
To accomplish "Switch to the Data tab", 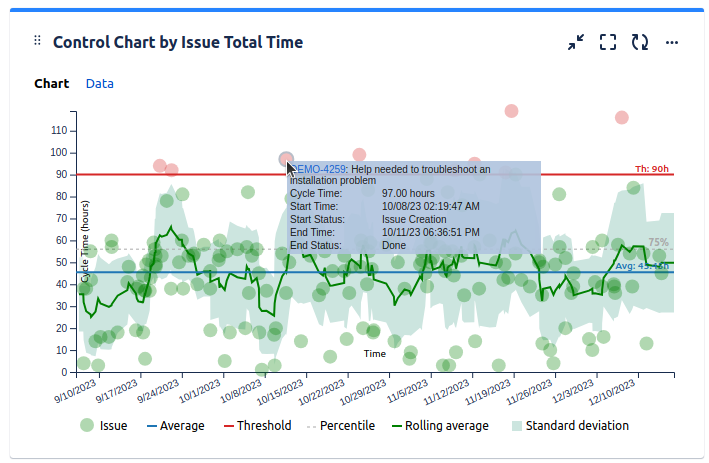I will pyautogui.click(x=99, y=84).
